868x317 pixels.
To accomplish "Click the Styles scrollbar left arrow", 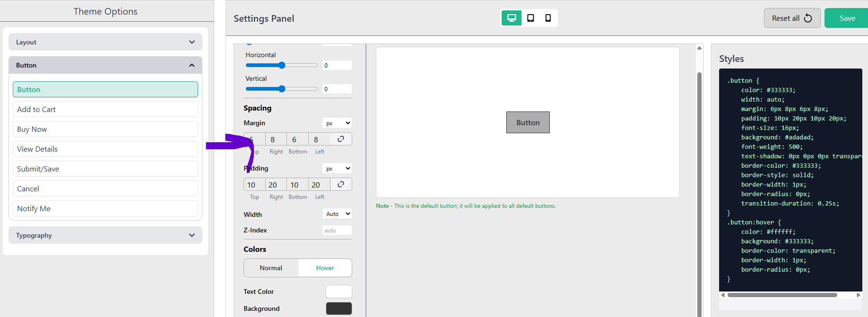I will coord(722,295).
